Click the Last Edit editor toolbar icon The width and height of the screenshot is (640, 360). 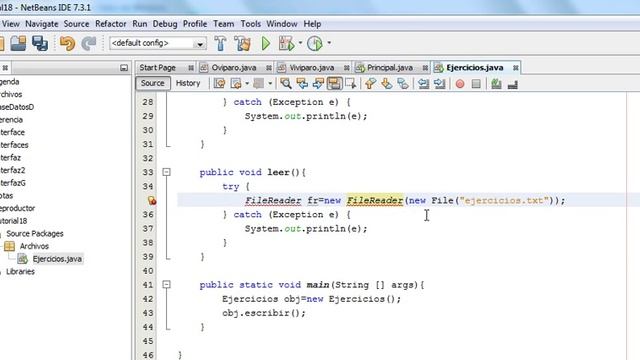219,84
